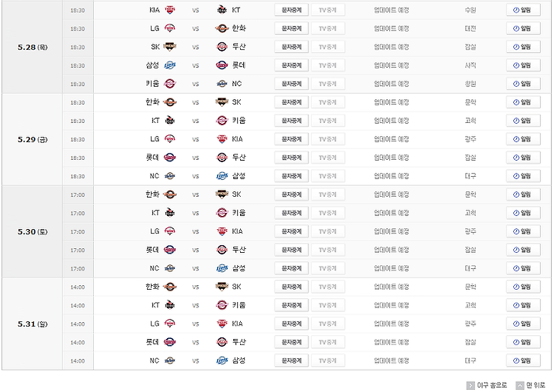Open 문자중계 for 5.28 SK vs 두산
Screen dimensions: 554x392
pyautogui.click(x=292, y=47)
